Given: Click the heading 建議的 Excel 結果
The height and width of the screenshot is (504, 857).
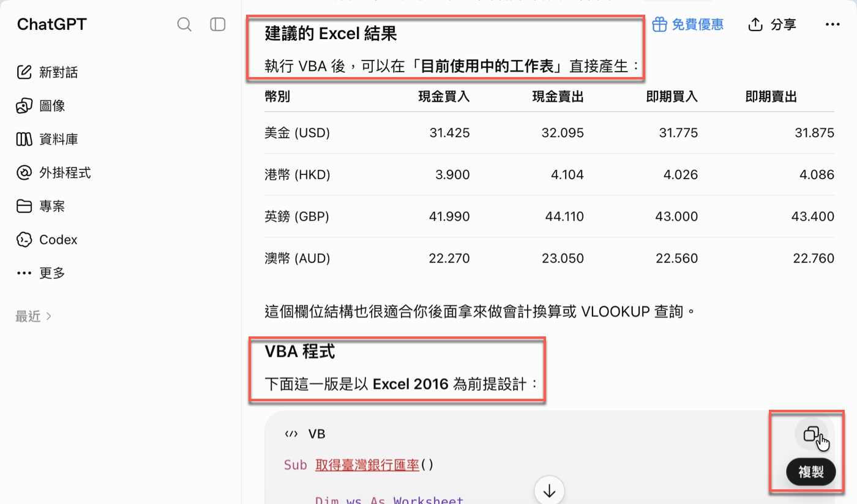Looking at the screenshot, I should coord(331,33).
